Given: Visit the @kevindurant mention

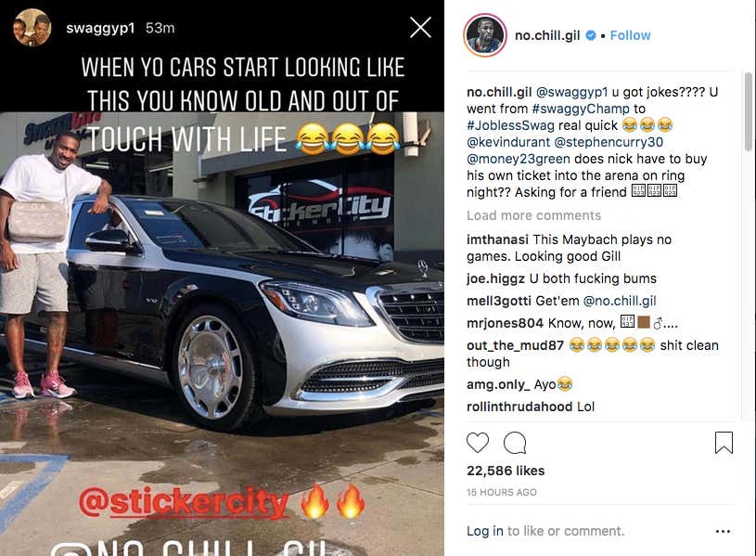Looking at the screenshot, I should point(508,142).
